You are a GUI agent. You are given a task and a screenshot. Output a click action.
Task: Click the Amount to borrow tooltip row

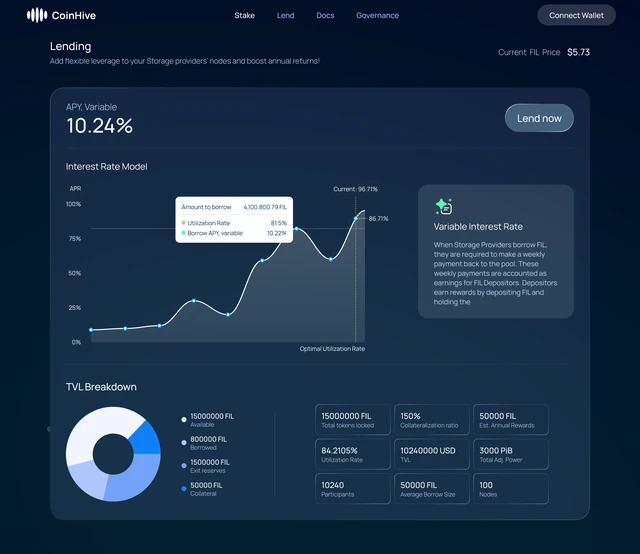[x=234, y=207]
